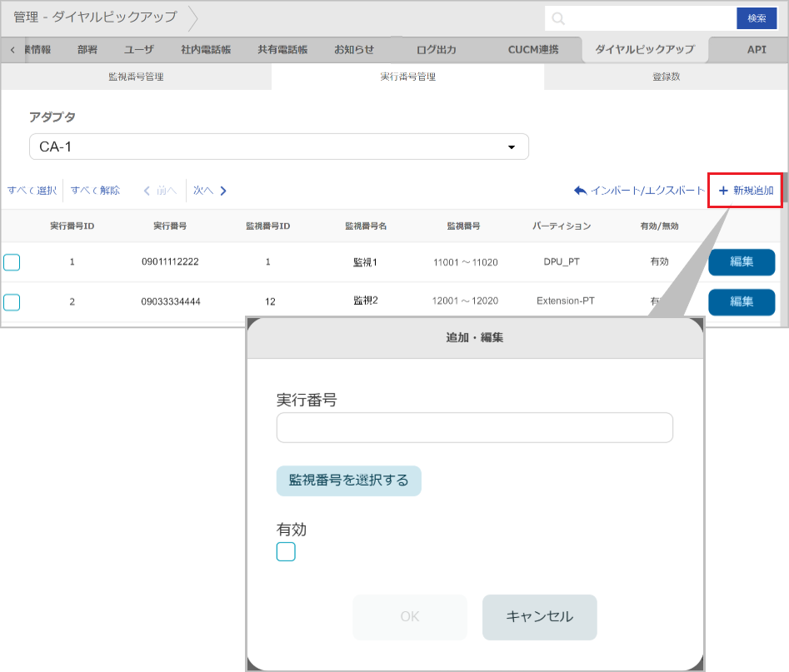Click the magnifier icon in search box
The height and width of the screenshot is (672, 789).
(x=558, y=18)
